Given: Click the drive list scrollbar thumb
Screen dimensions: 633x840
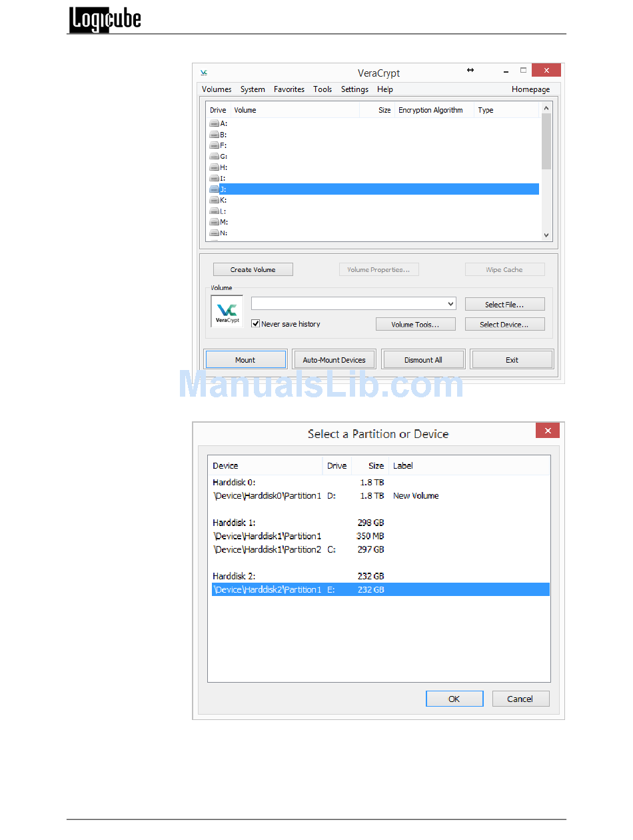Looking at the screenshot, I should click(x=546, y=141).
